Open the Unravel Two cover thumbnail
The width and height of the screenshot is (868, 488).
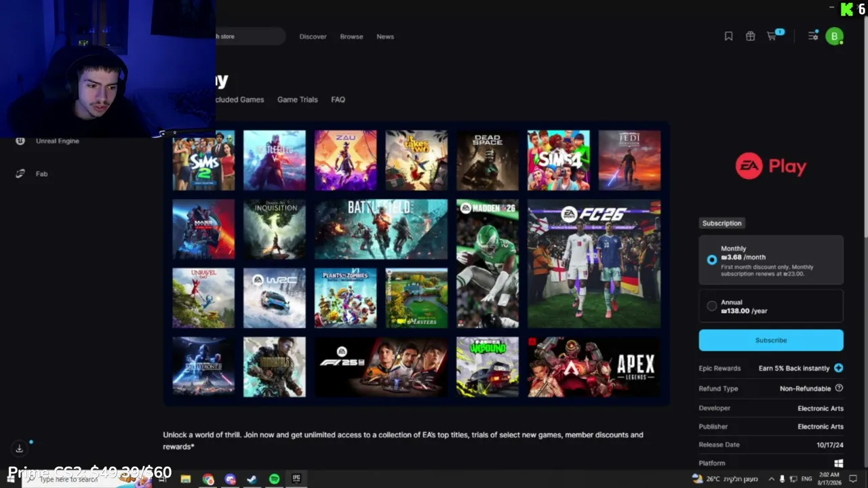click(203, 298)
